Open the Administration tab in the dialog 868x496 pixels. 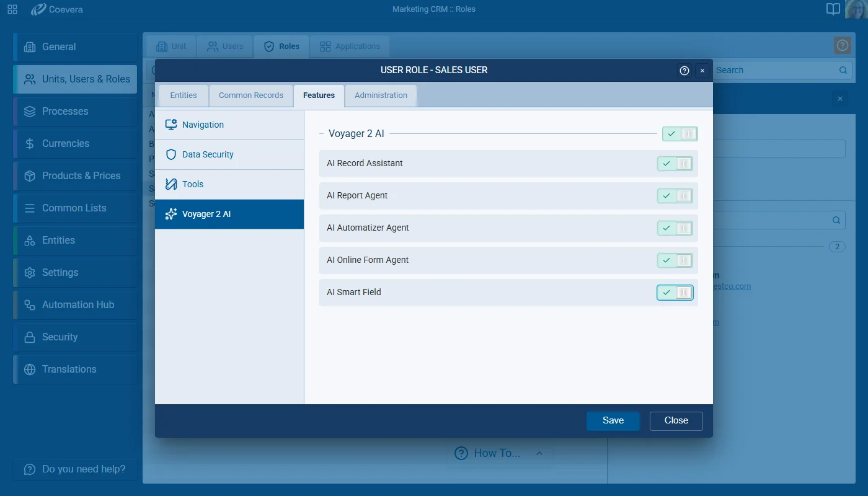(x=381, y=95)
